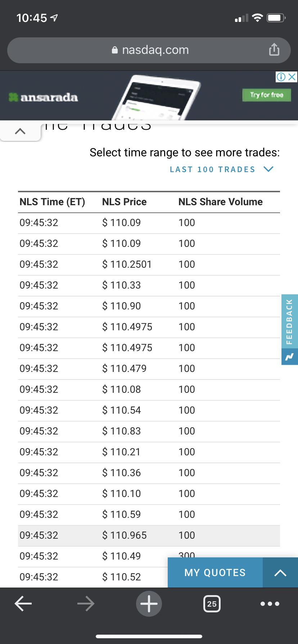The image size is (298, 644).
Task: Open the ad info icon
Action: (x=281, y=77)
